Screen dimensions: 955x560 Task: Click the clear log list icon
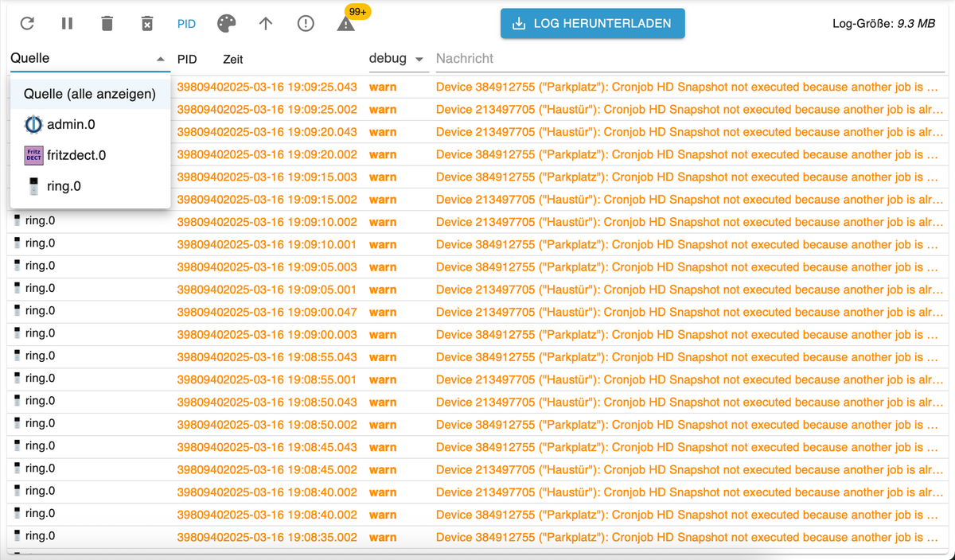point(146,24)
